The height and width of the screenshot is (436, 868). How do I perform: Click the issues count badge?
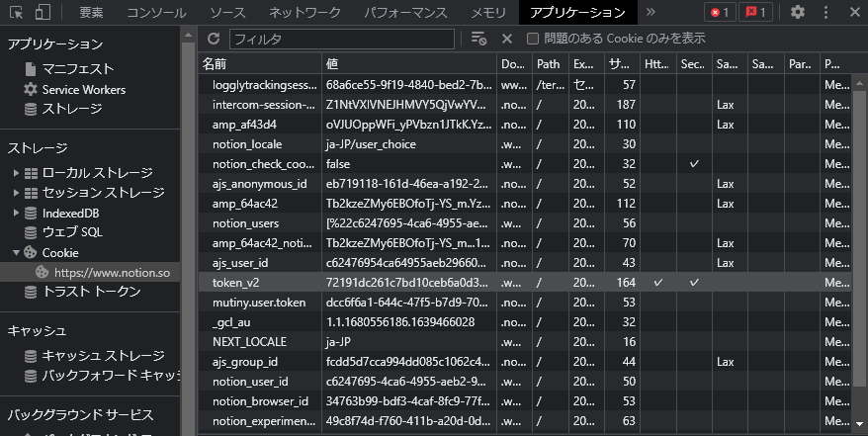755,12
